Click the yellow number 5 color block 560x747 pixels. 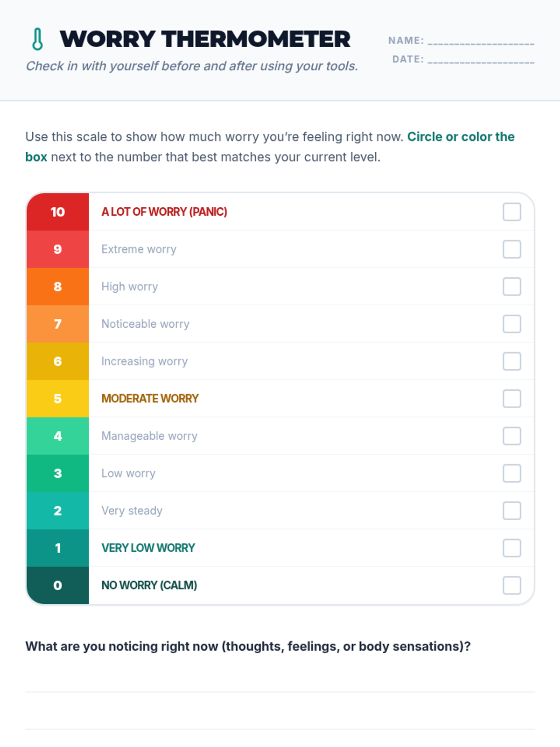click(57, 399)
